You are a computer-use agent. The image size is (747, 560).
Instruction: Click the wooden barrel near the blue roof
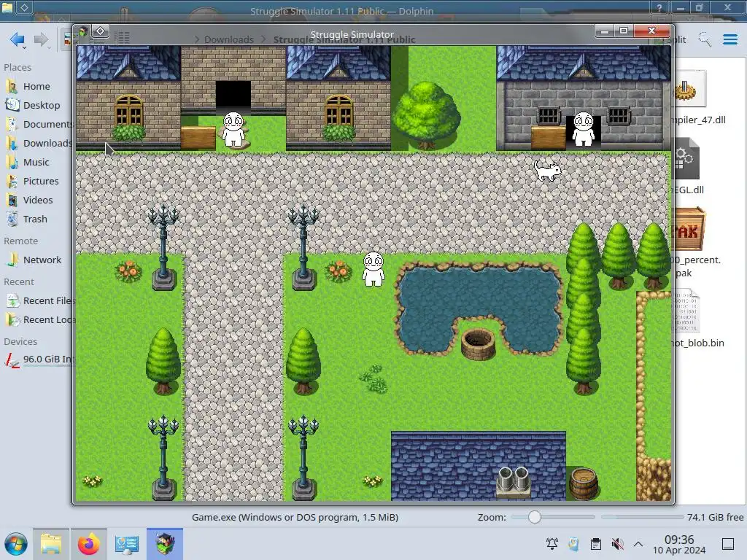pyautogui.click(x=583, y=483)
